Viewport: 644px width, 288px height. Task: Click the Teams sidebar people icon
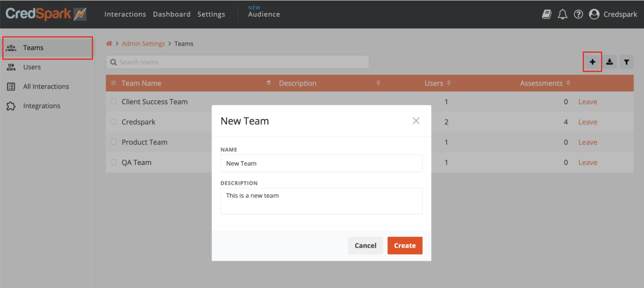11,48
